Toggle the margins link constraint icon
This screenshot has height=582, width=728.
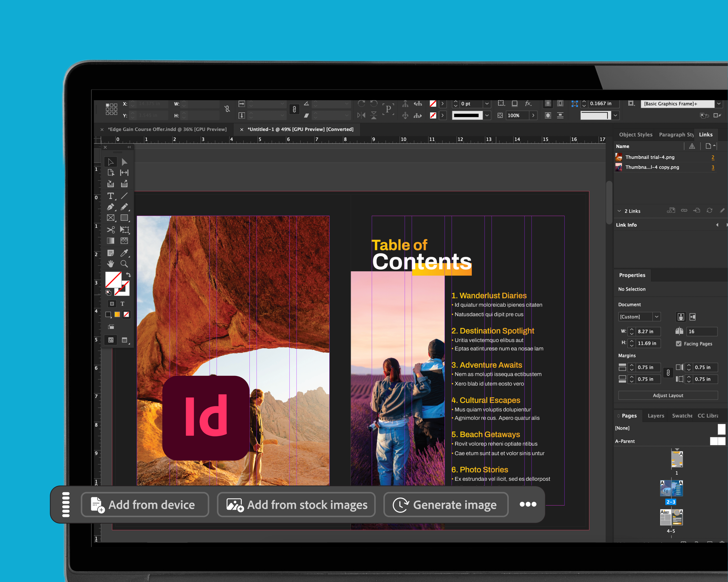pos(668,373)
